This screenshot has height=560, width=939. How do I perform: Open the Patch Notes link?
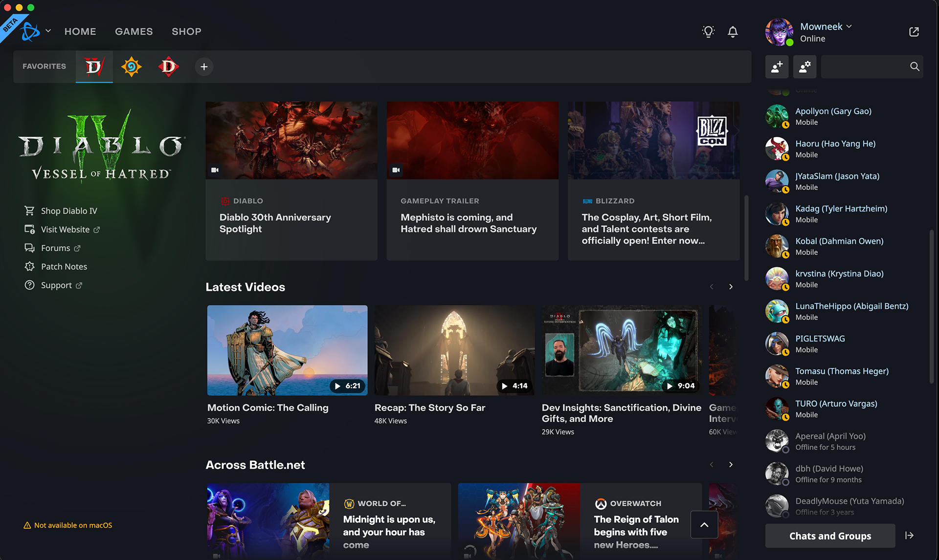tap(64, 266)
